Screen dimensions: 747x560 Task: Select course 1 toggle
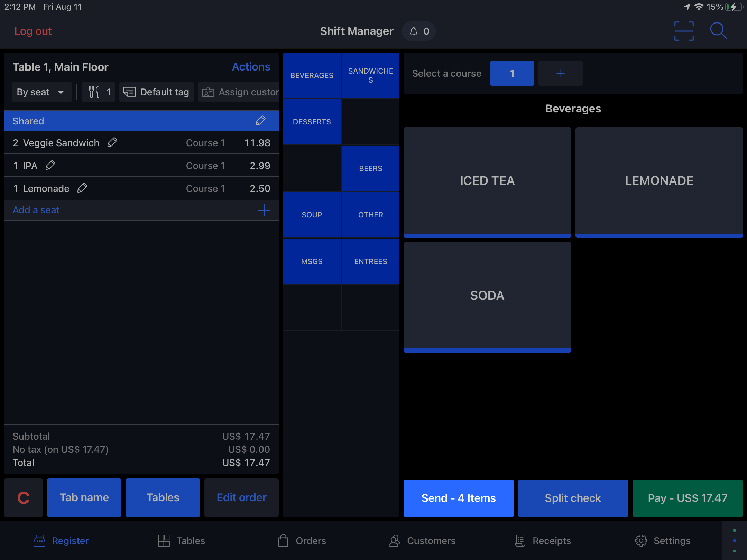click(x=512, y=73)
